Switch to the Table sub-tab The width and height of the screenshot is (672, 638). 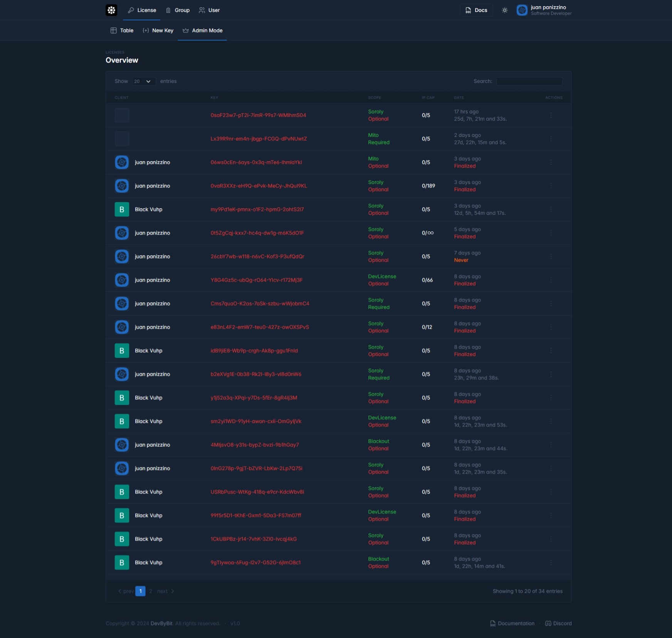[122, 30]
